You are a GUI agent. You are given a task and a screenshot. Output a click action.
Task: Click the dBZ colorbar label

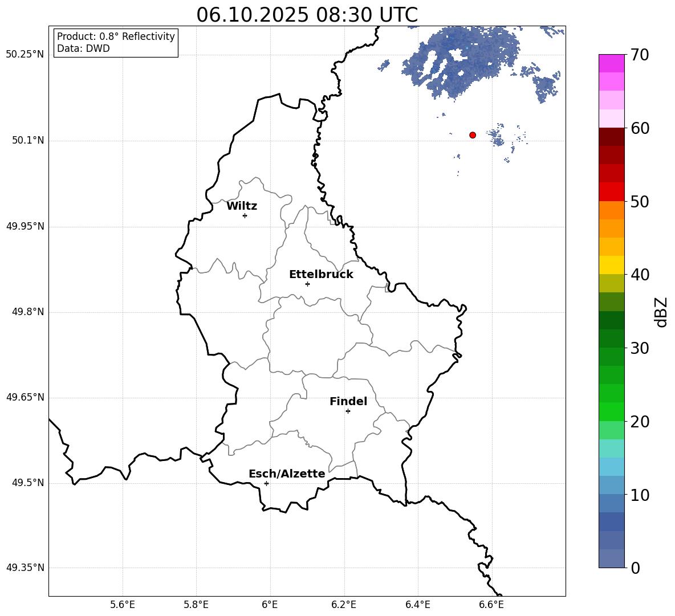(662, 312)
